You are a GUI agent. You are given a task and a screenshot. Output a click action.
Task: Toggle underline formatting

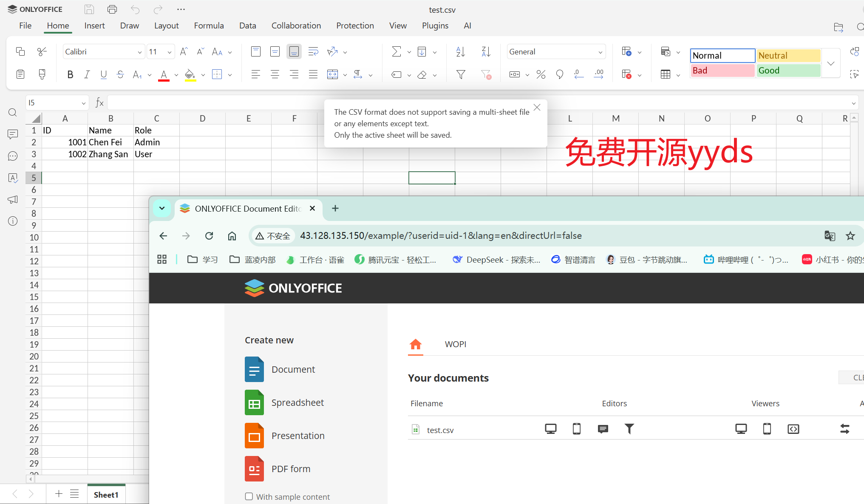[x=103, y=75]
